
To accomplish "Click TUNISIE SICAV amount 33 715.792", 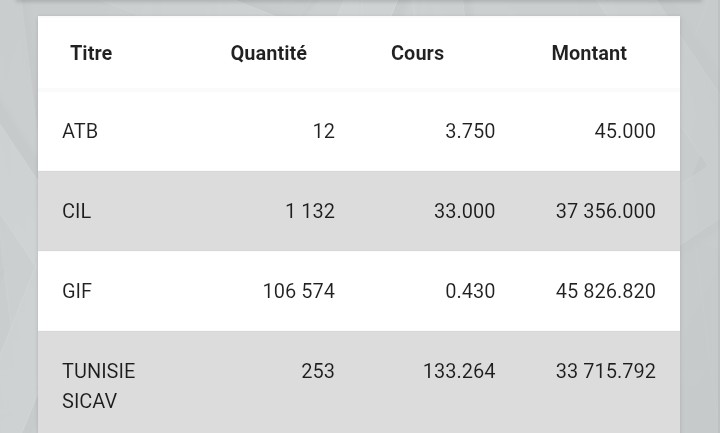I will coord(605,371).
